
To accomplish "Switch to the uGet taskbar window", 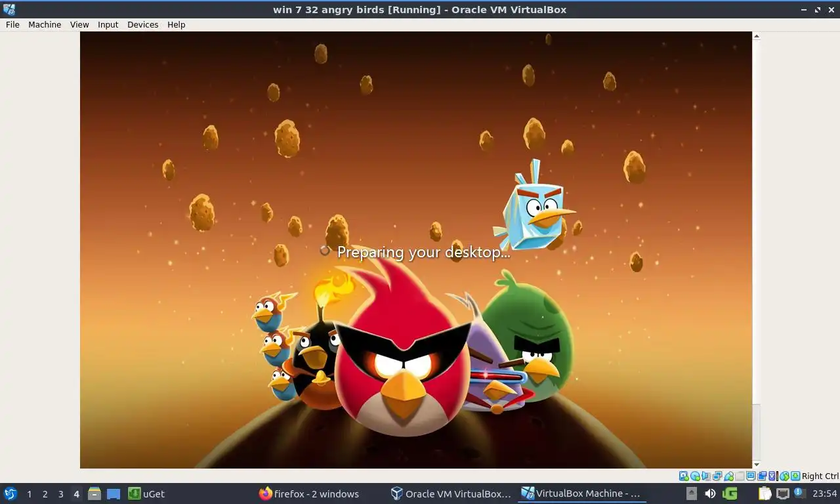I will pyautogui.click(x=146, y=493).
